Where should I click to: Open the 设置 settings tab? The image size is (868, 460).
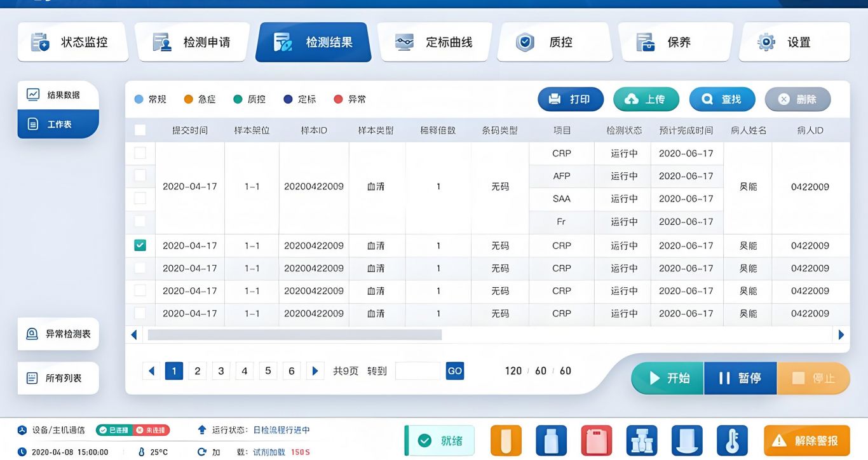pyautogui.click(x=794, y=43)
